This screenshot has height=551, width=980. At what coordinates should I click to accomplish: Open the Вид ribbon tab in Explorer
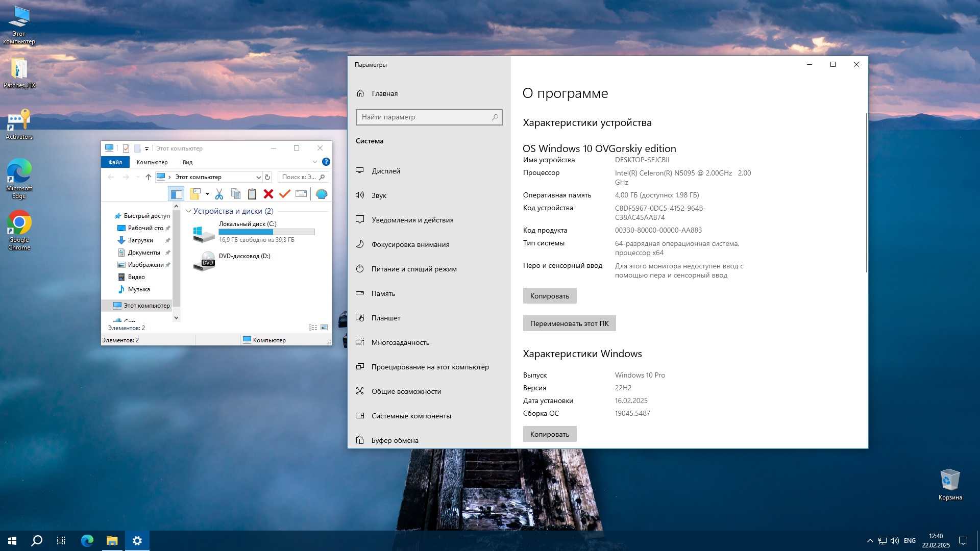point(188,162)
